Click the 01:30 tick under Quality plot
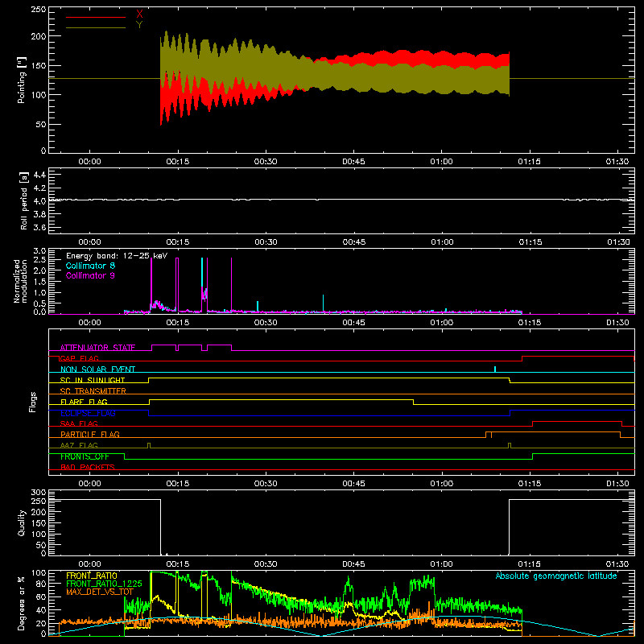The height and width of the screenshot is (644, 644). [617, 564]
